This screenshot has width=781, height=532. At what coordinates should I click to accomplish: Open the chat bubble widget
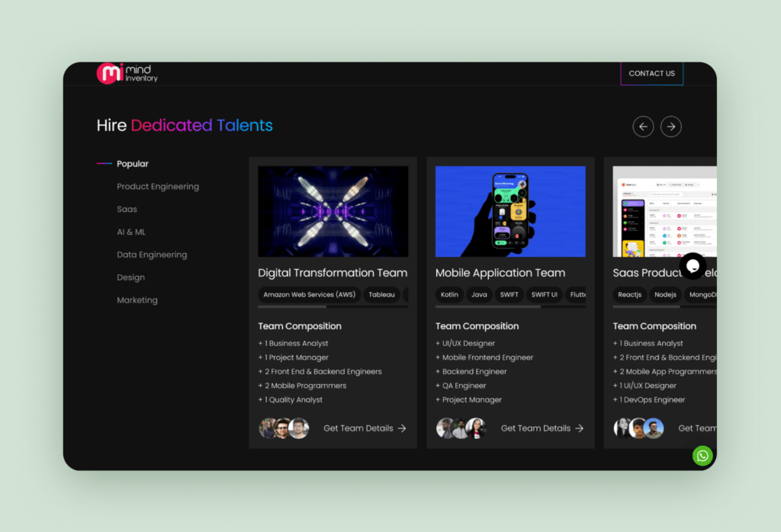click(693, 266)
